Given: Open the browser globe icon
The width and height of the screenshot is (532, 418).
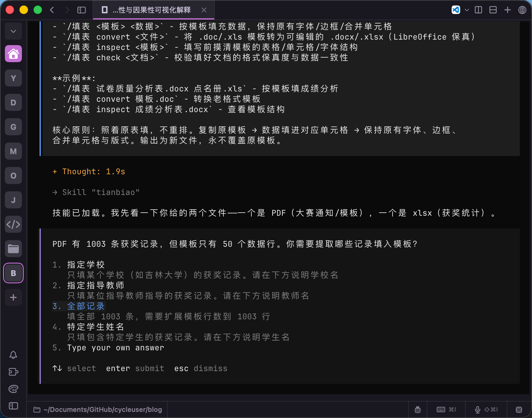Looking at the screenshot, I should click(522, 10).
